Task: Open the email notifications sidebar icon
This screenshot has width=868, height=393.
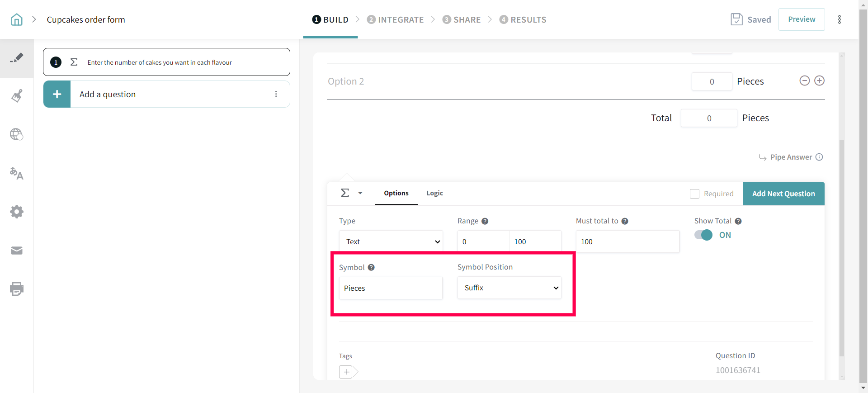Action: point(17,251)
